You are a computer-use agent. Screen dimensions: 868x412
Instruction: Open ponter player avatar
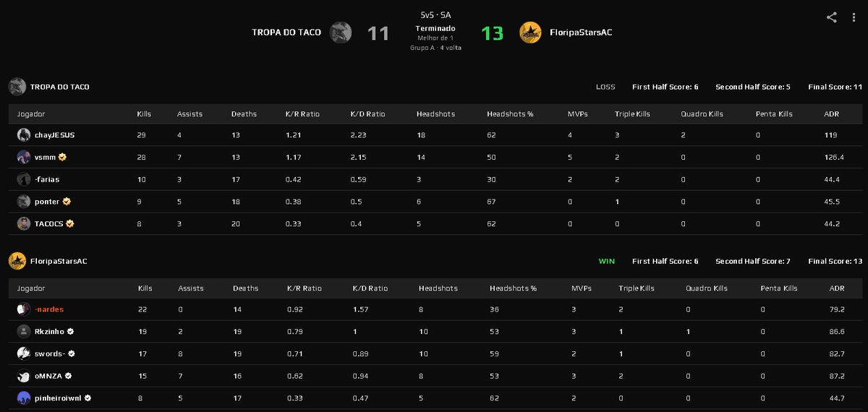[24, 202]
